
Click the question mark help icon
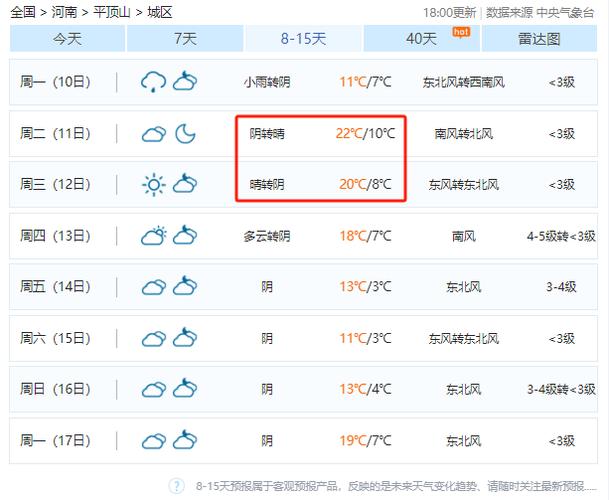pyautogui.click(x=176, y=486)
